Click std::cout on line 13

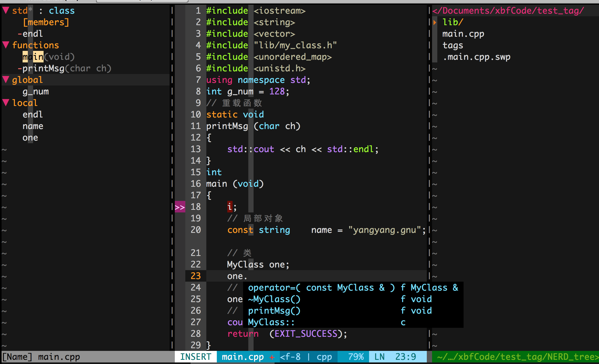(x=251, y=149)
